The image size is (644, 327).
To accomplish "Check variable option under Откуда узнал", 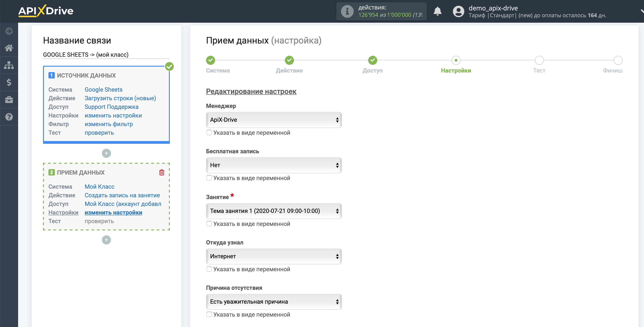I will click(x=209, y=269).
